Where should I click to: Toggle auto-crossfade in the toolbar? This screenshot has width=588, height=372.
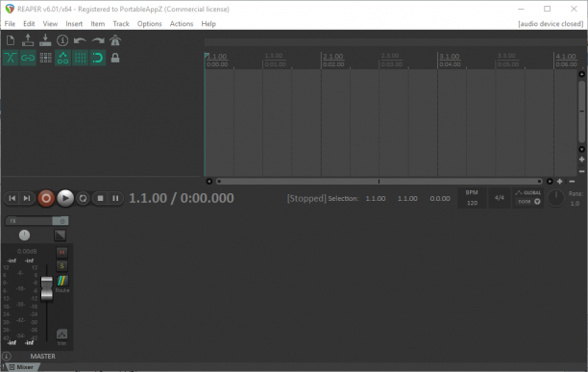(11, 58)
